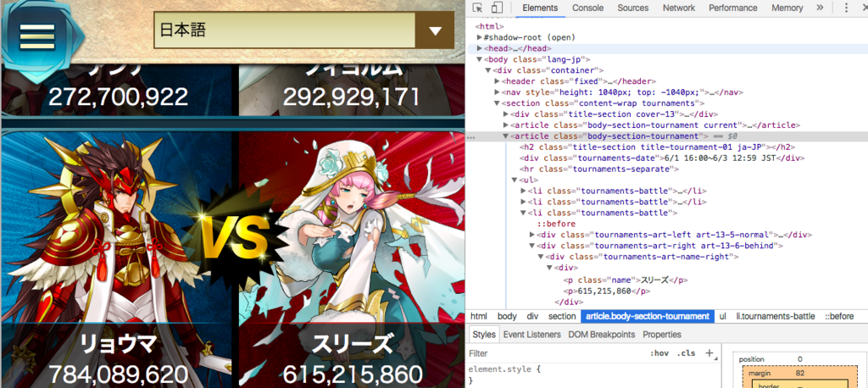The image size is (868, 388).
Task: Select the tournaments-art-name-right div
Action: click(643, 257)
